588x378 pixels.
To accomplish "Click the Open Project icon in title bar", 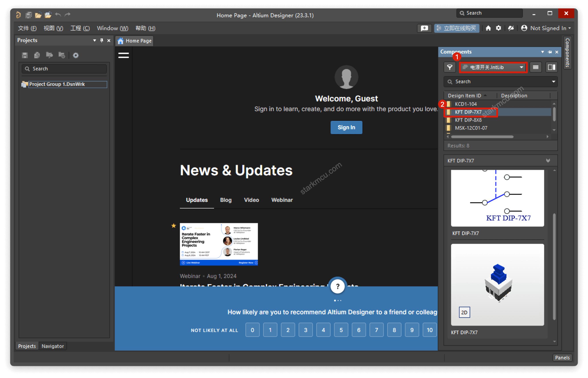I will (x=48, y=15).
